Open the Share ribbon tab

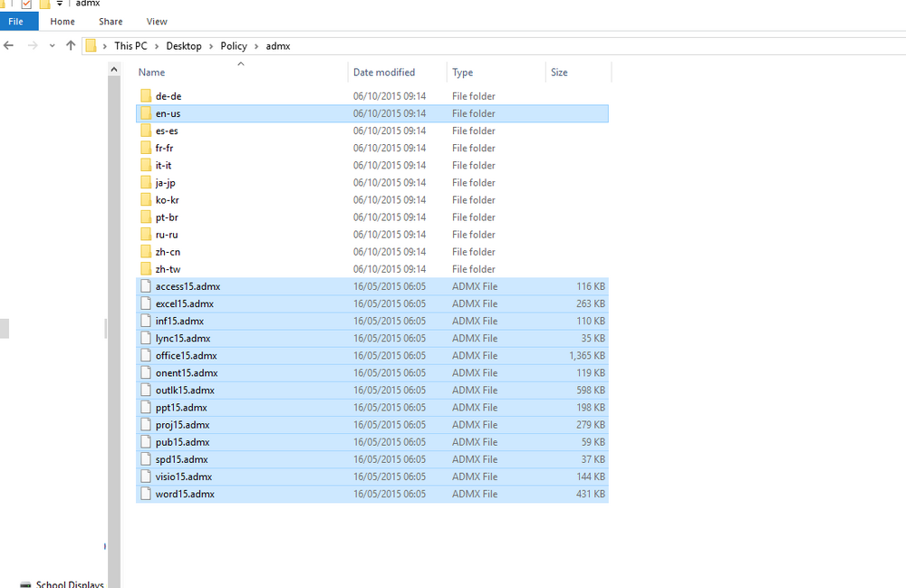[111, 22]
